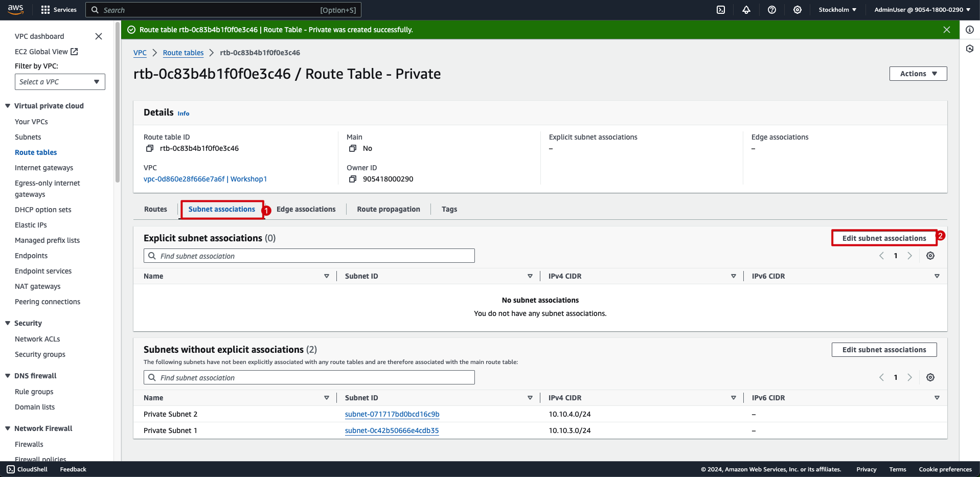Open CloudShell from top navigation bar icon
The height and width of the screenshot is (477, 980).
click(721, 10)
